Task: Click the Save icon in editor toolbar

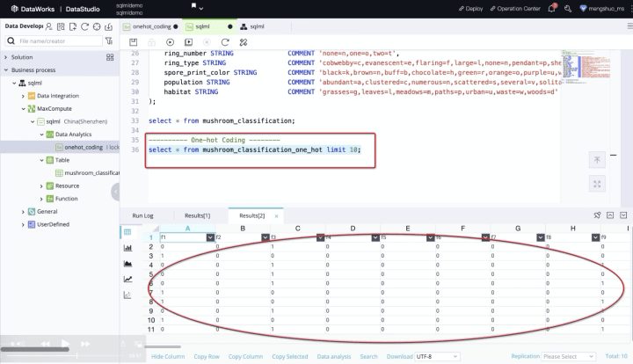Action: coord(131,41)
